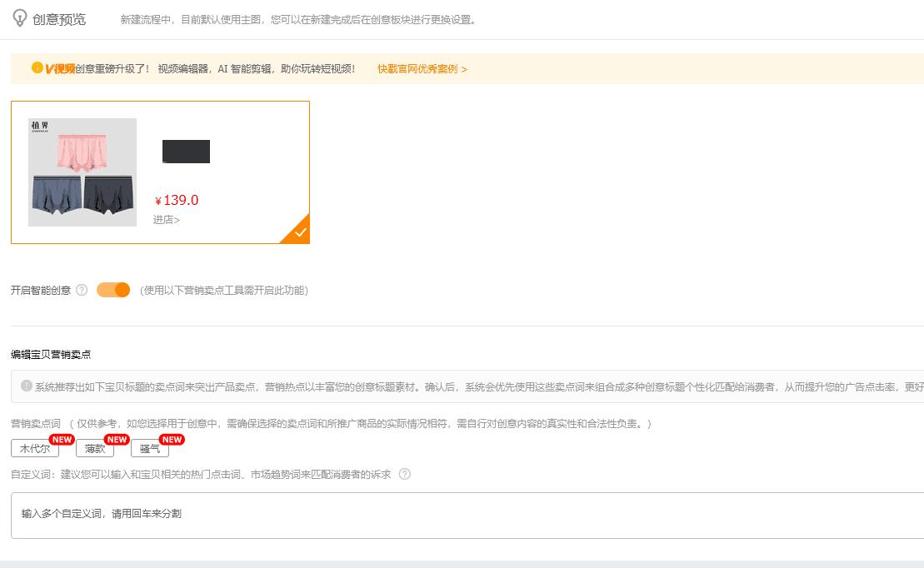Select the 骚气 selling point word
Viewport: 924px width, 568px height.
[150, 448]
